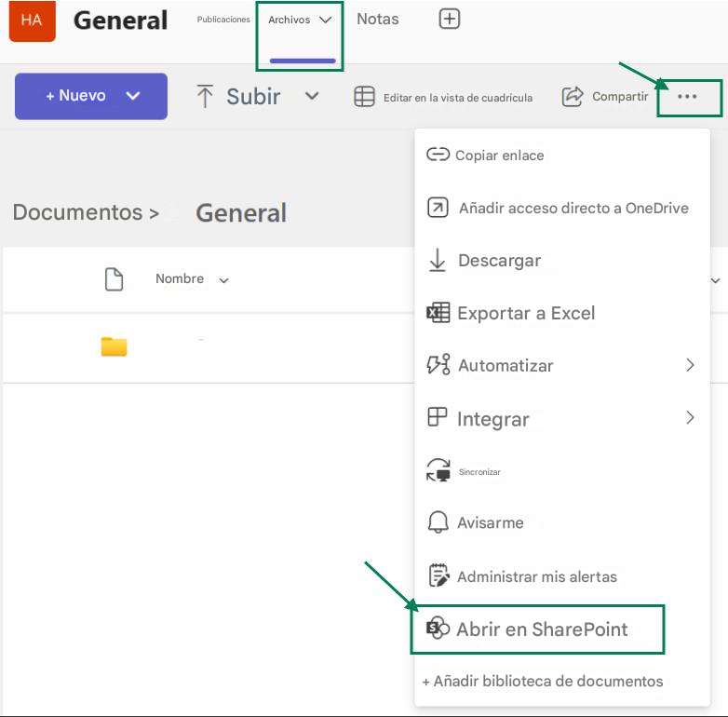Expand the Automatizar submenu arrow
Viewport: 728px width, 717px height.
coord(690,365)
